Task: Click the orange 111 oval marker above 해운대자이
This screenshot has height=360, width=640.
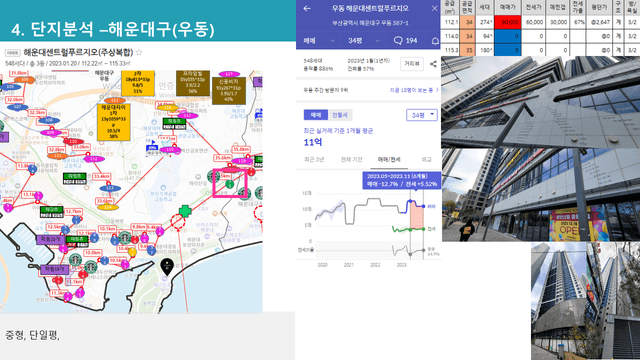Action: point(115,100)
